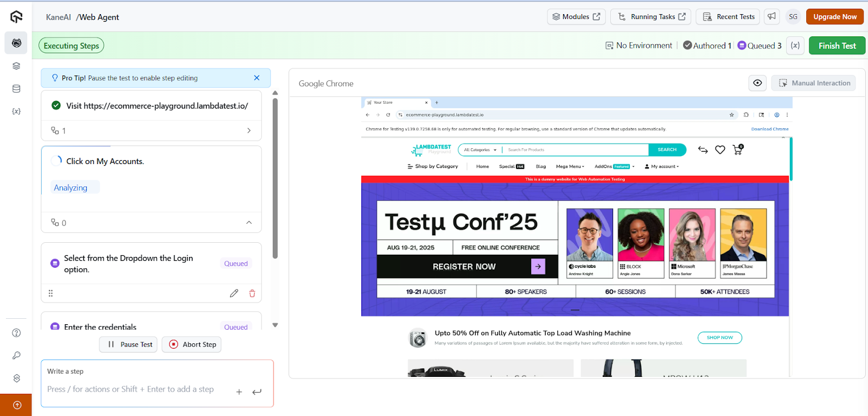Screen dimensions: 868x416
Task: Click the hexagon settings icon in sidebar
Action: (x=16, y=379)
